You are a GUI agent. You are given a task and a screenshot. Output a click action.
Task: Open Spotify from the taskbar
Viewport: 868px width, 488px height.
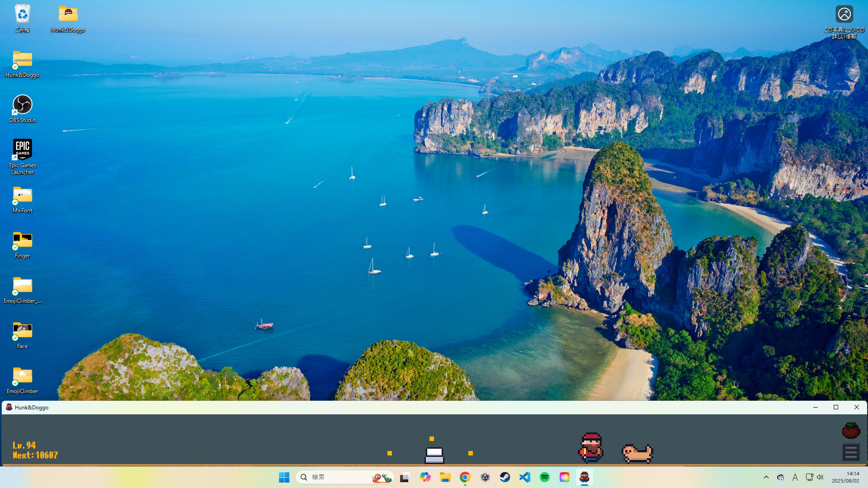[x=544, y=477]
